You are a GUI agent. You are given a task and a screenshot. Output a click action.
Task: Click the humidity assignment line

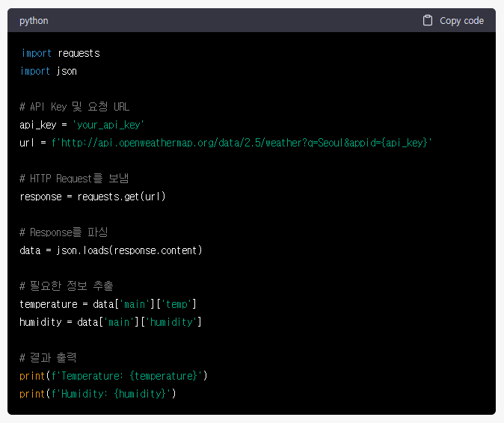(x=111, y=322)
